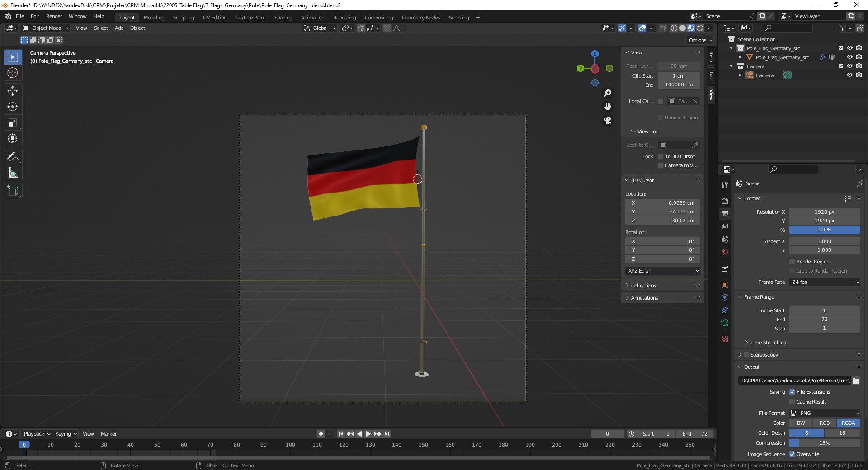Jump to the first frame of playback

click(341, 434)
